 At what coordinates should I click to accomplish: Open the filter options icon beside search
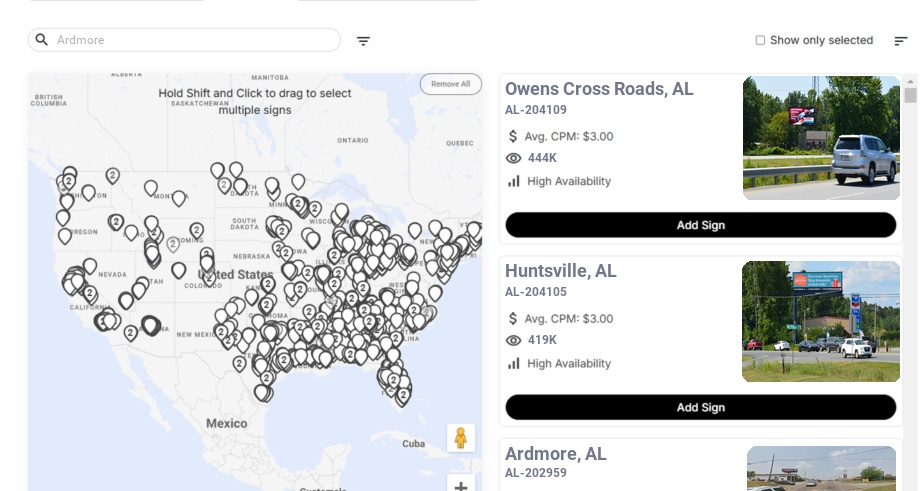(x=363, y=41)
